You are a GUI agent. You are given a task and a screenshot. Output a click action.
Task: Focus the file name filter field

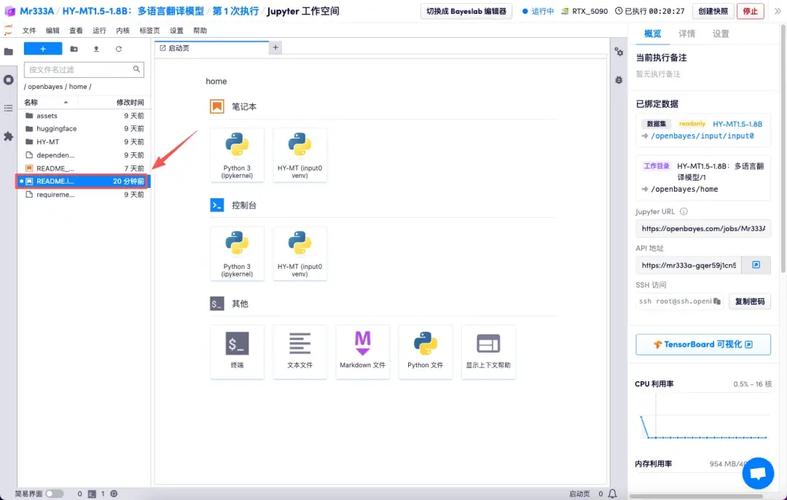[84, 69]
